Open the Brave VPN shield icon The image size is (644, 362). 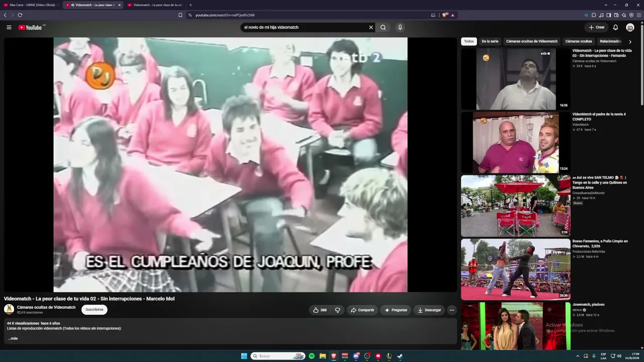pyautogui.click(x=631, y=15)
